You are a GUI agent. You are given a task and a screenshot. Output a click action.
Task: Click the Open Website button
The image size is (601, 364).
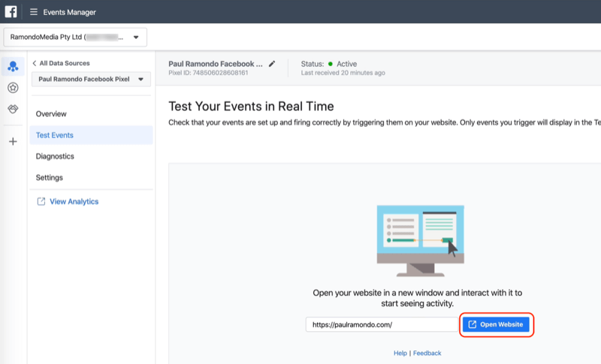tap(496, 324)
